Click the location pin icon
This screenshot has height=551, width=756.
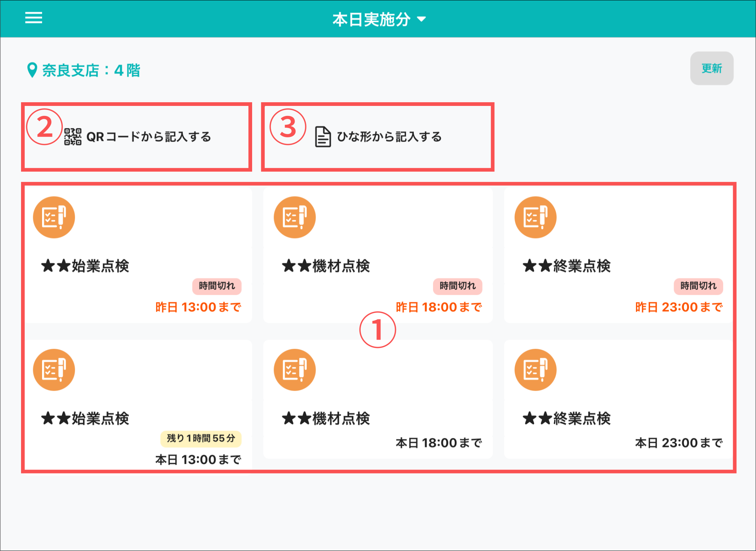click(x=32, y=70)
